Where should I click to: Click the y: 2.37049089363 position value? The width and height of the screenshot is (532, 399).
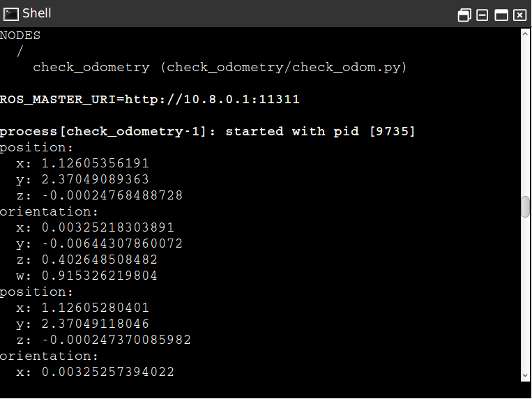point(83,179)
